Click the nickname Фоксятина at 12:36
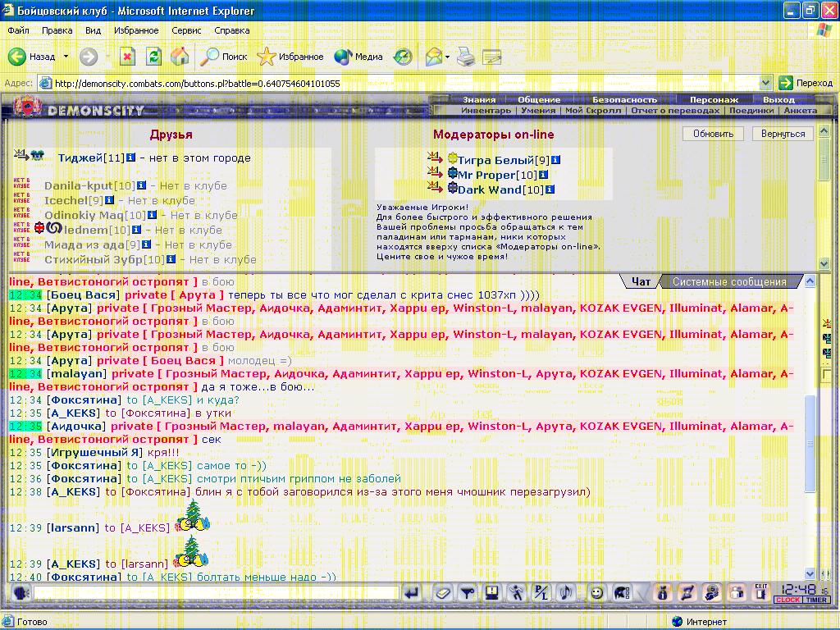This screenshot has width=840, height=630. [x=84, y=478]
